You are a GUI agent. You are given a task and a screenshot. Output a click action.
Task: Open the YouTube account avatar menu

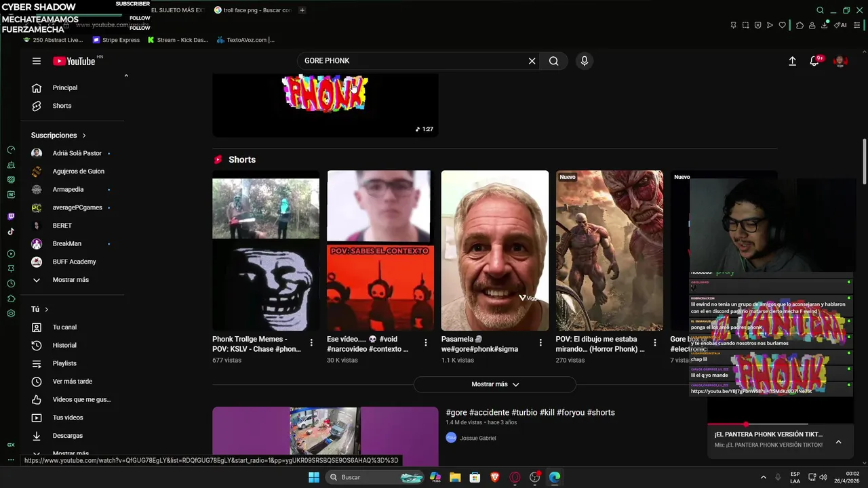840,61
